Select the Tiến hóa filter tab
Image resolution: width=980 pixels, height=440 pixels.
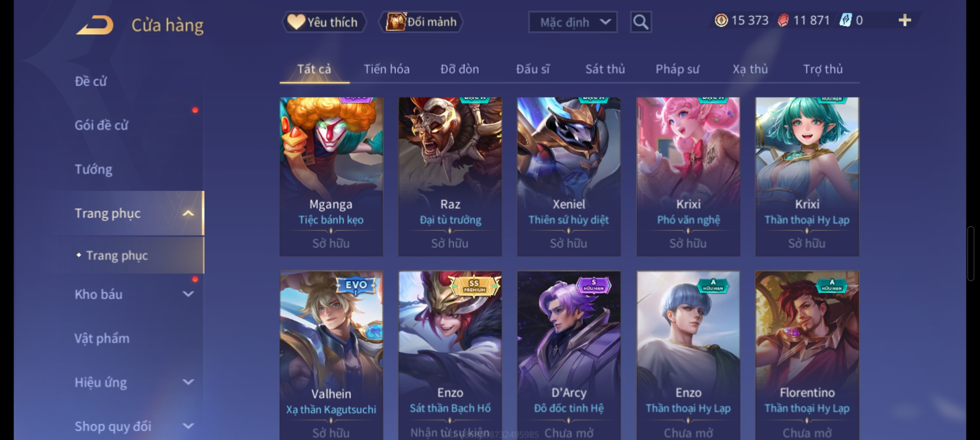coord(386,69)
